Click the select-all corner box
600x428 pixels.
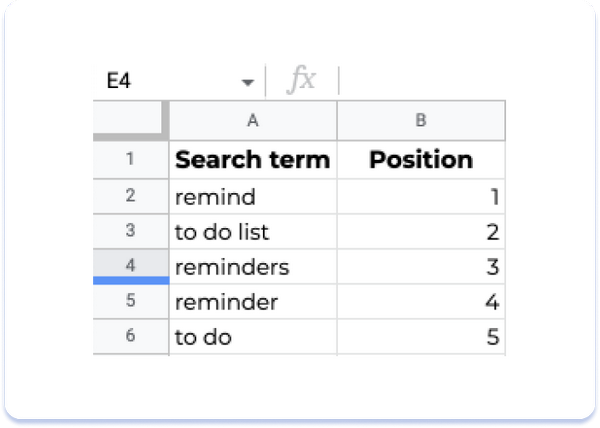130,120
